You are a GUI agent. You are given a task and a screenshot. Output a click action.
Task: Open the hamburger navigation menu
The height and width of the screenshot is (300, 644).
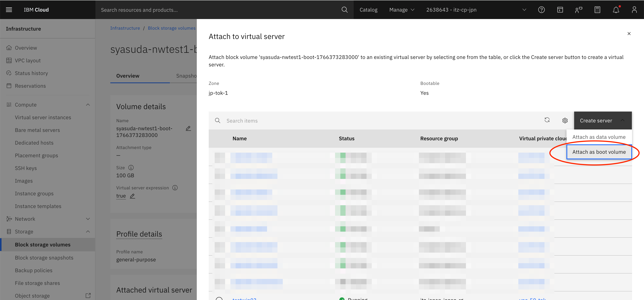pyautogui.click(x=9, y=10)
